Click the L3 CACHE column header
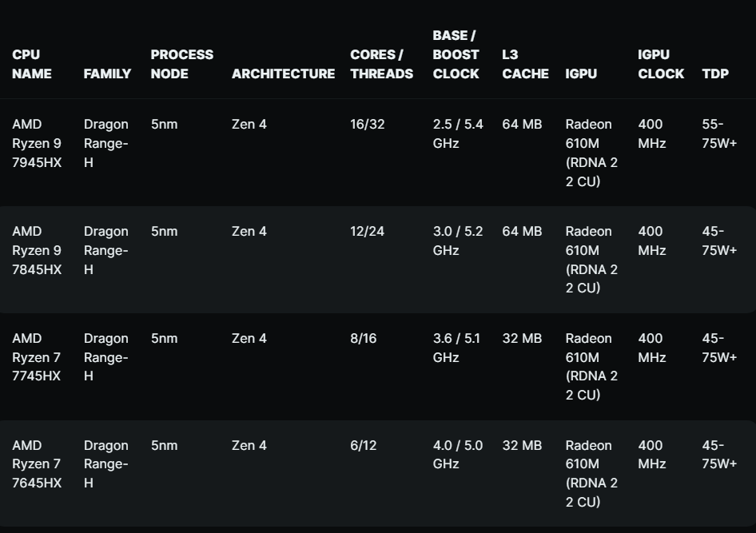The height and width of the screenshot is (533, 756). [x=525, y=64]
